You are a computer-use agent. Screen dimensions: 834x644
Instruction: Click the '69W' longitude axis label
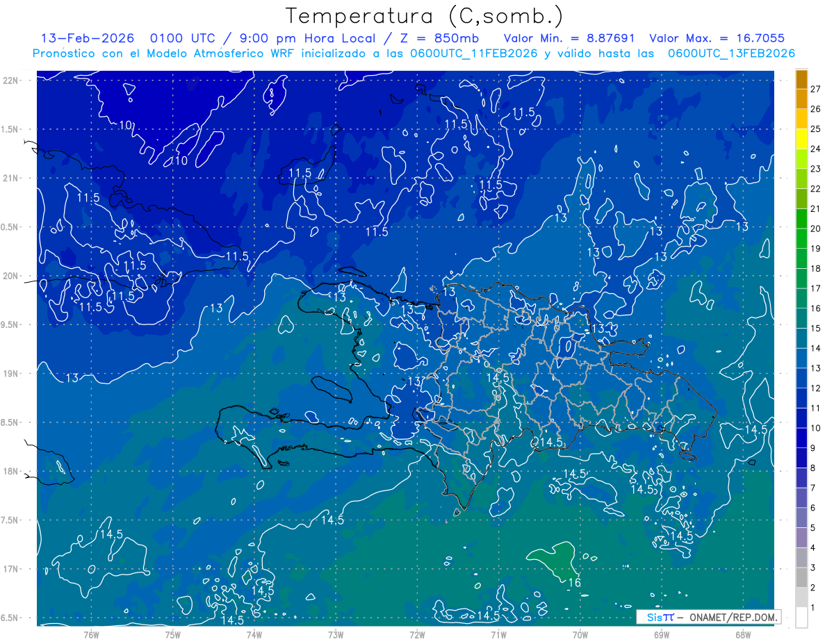pos(661,634)
